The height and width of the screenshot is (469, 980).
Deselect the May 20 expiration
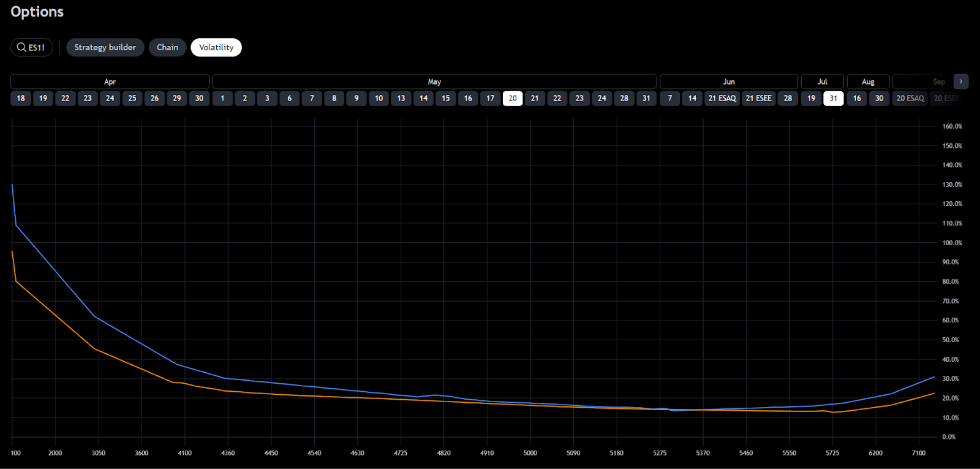coord(512,98)
